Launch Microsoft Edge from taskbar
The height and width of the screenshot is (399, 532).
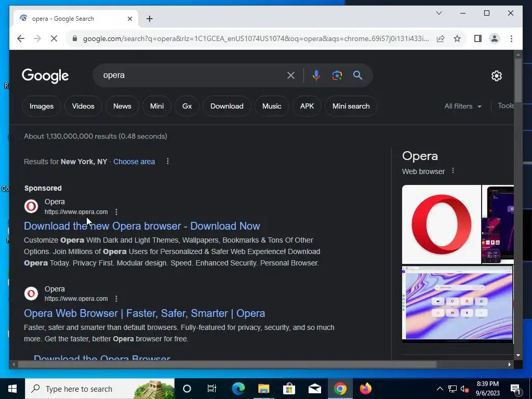(x=238, y=389)
